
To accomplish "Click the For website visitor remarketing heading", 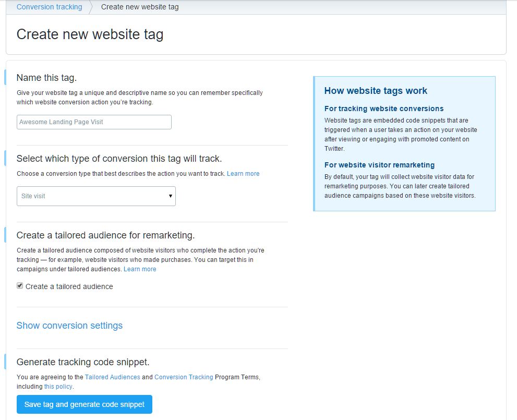I will 379,165.
